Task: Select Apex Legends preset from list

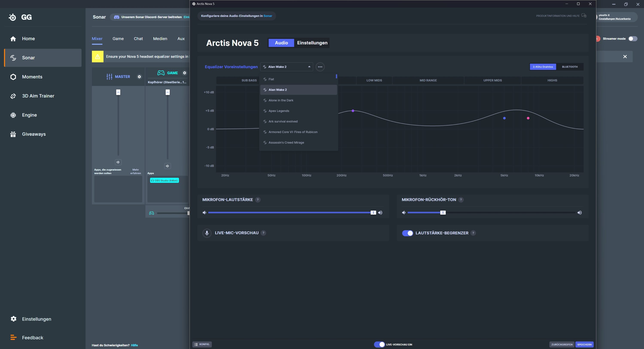Action: [279, 111]
